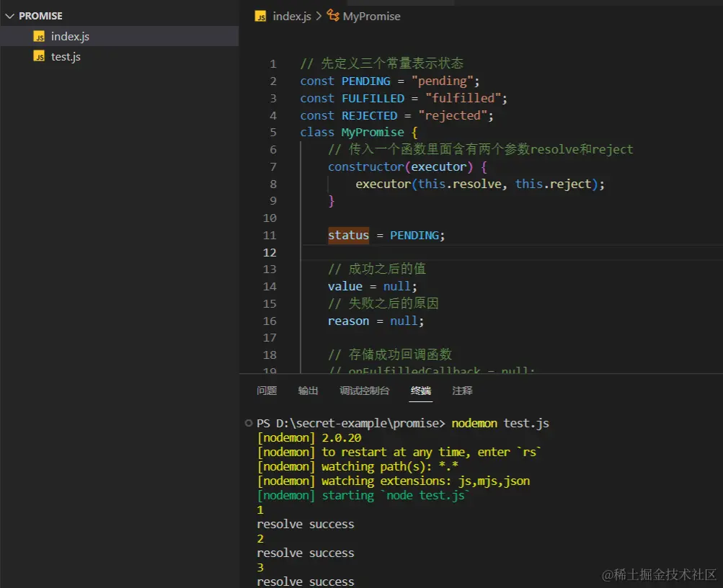Open the 调试控制台 panel tab

(364, 391)
